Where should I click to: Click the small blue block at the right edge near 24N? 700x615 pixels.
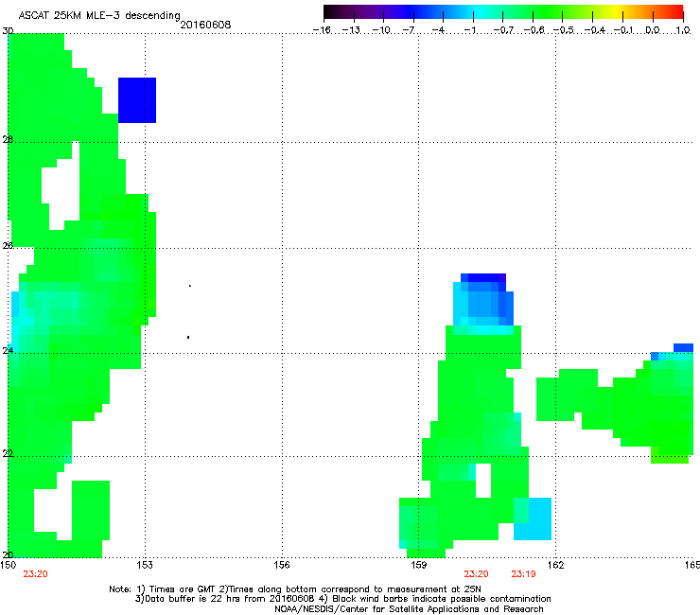click(x=683, y=347)
